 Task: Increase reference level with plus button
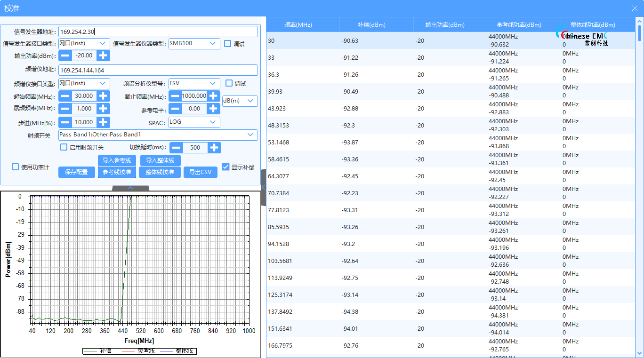pyautogui.click(x=213, y=109)
